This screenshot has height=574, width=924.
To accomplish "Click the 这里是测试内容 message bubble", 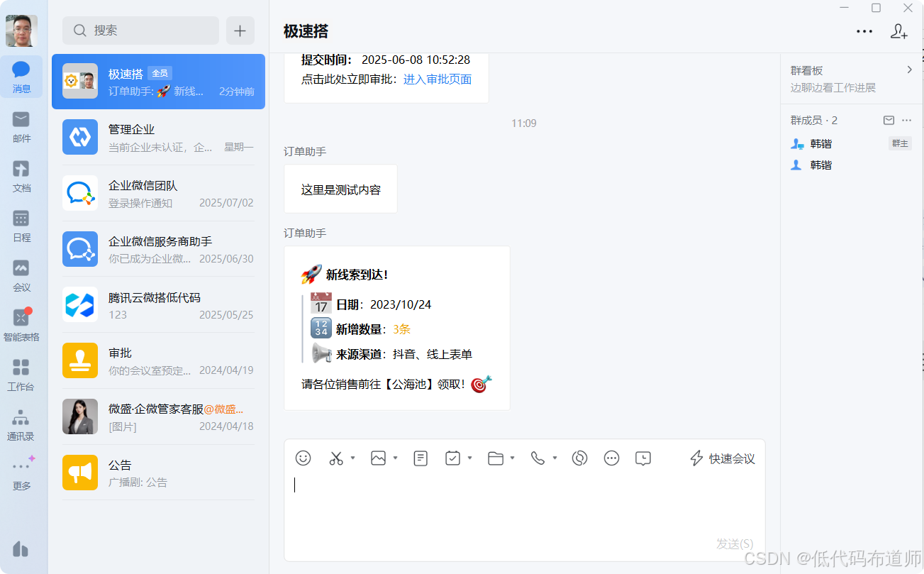I will pyautogui.click(x=340, y=189).
